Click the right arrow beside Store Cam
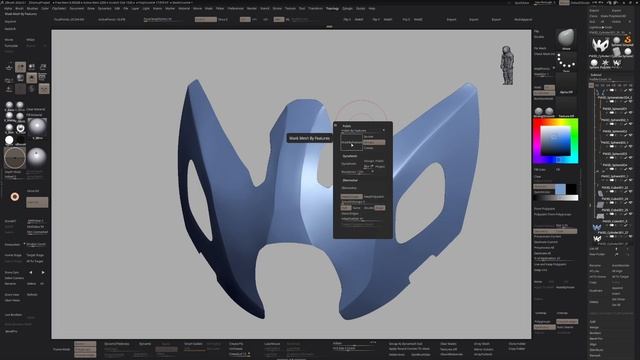Viewport: 640px width, 360px height. [43, 272]
